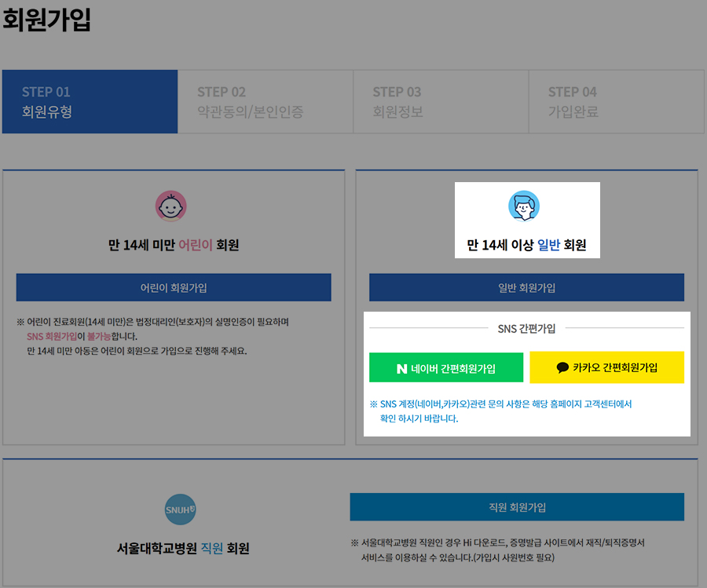Click the '만 14세 이상 일반 회원' title
Screen dimensions: 707x588
click(526, 245)
